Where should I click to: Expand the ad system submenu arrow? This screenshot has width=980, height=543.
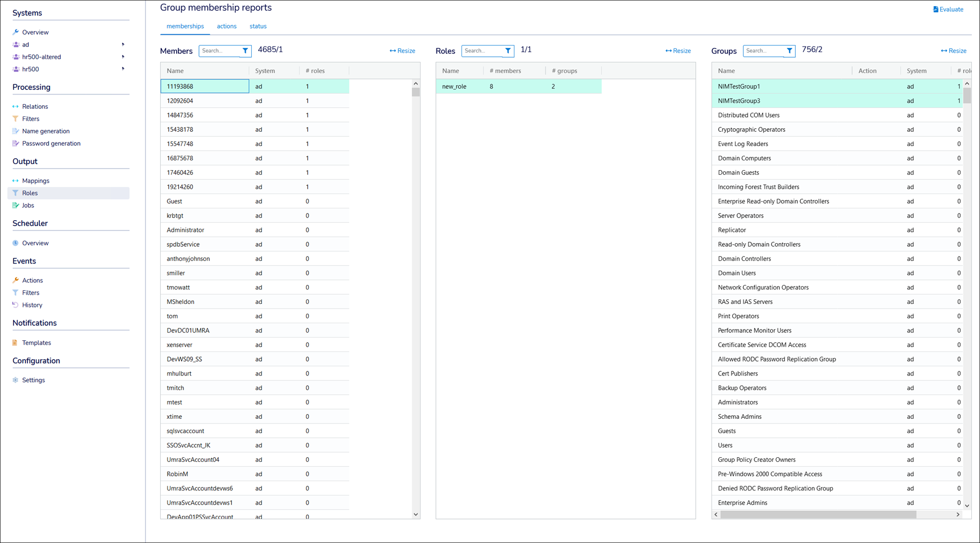pos(123,44)
